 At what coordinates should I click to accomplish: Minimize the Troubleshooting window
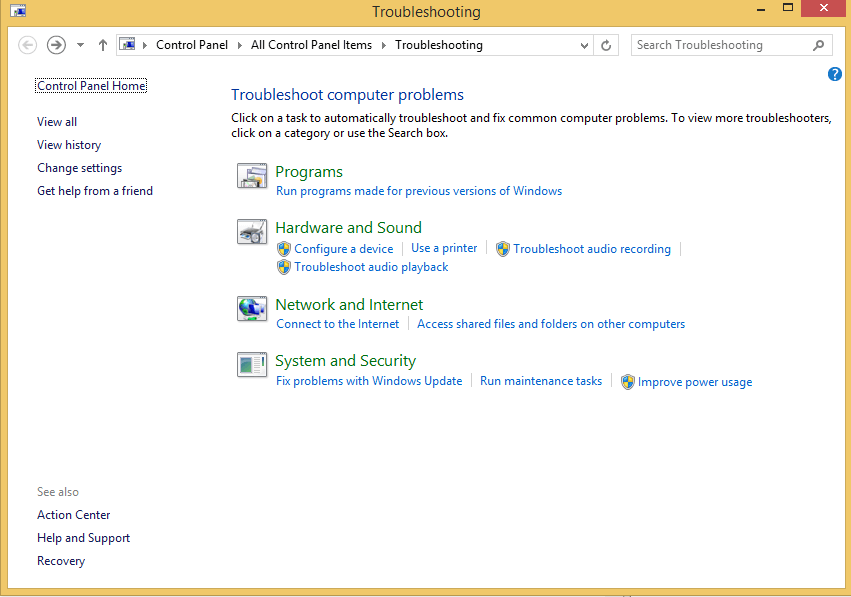(761, 9)
